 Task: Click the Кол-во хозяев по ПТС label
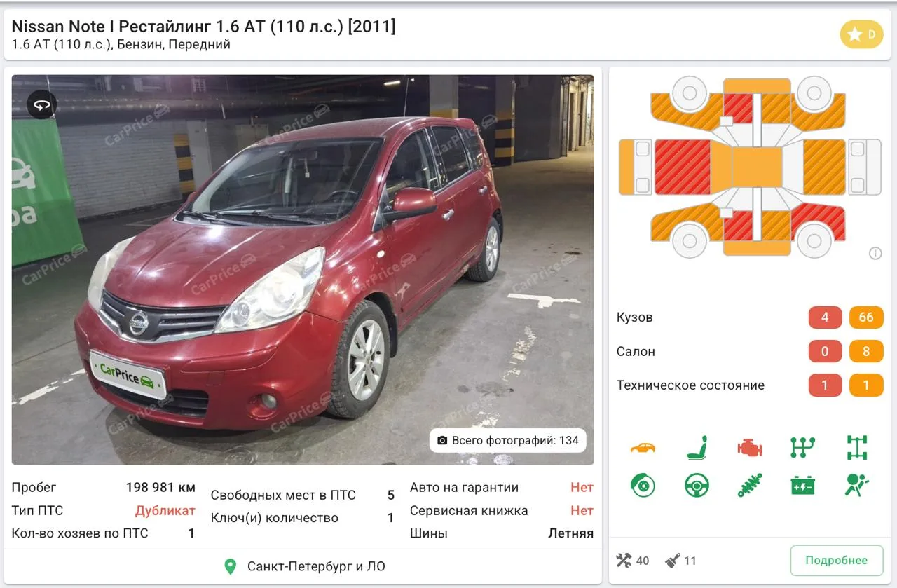[80, 533]
